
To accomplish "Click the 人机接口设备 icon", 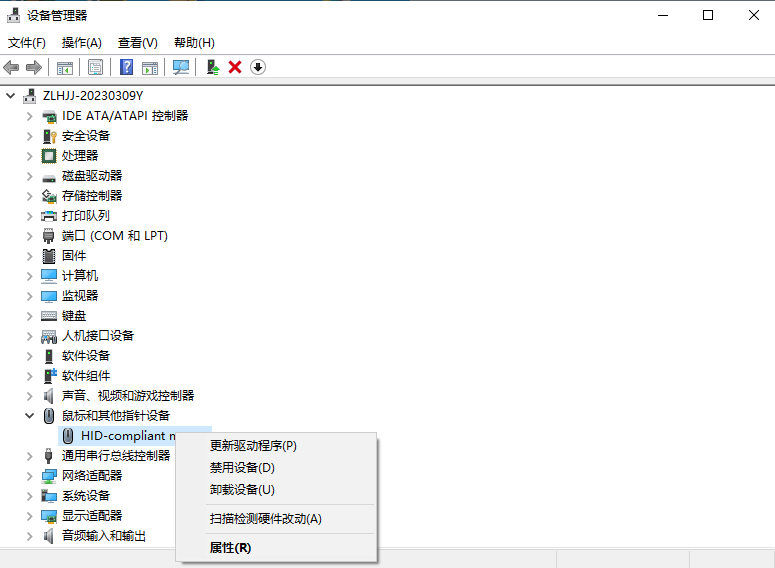I will tap(49, 337).
